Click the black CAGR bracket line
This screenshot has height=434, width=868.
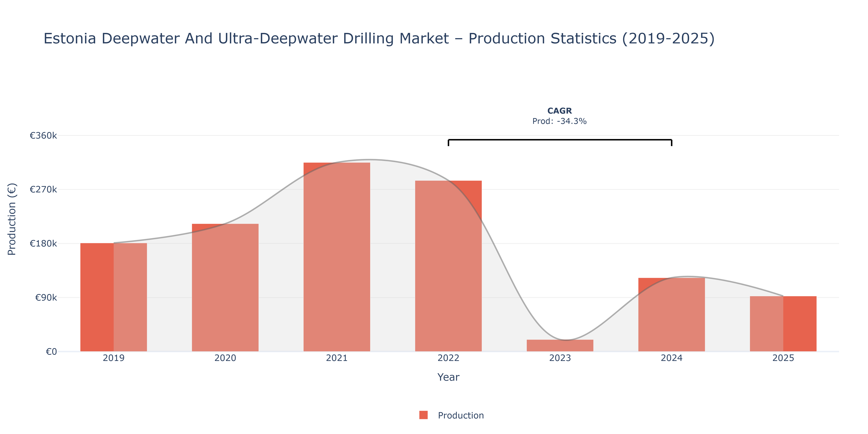(560, 140)
